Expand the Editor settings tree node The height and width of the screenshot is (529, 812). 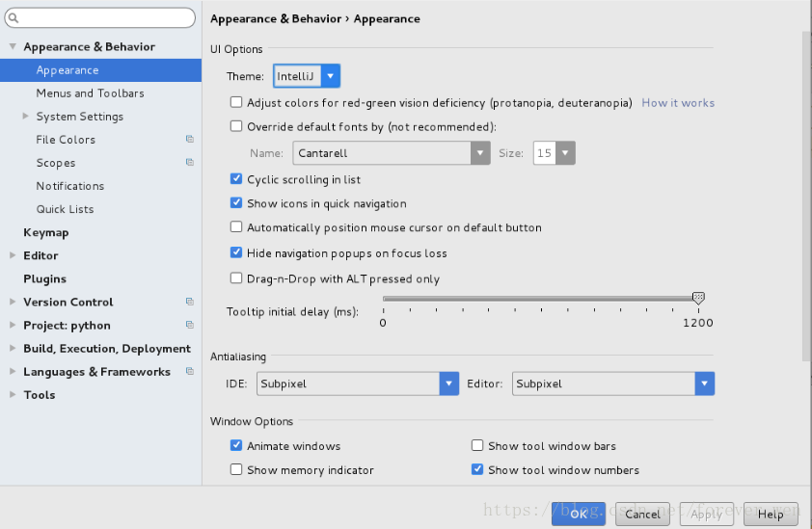[13, 255]
